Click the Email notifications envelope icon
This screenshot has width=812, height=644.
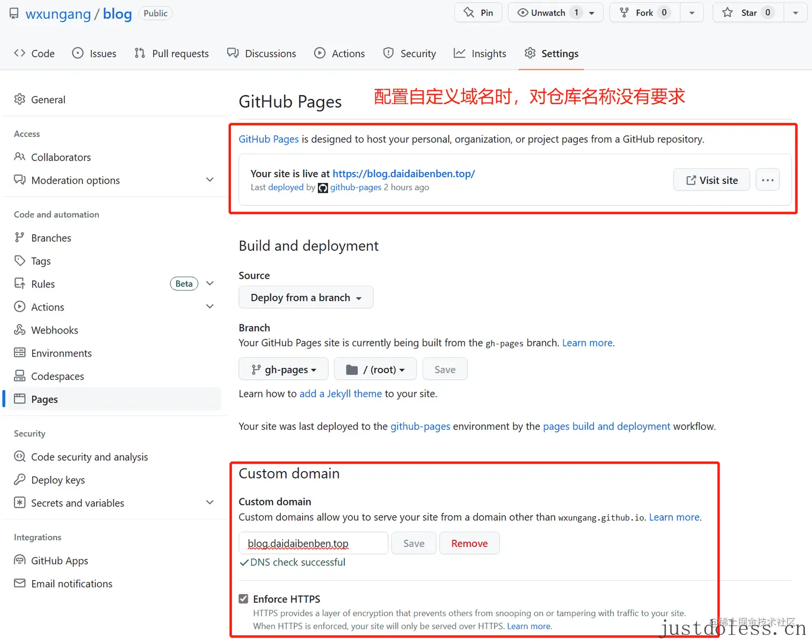tap(20, 583)
